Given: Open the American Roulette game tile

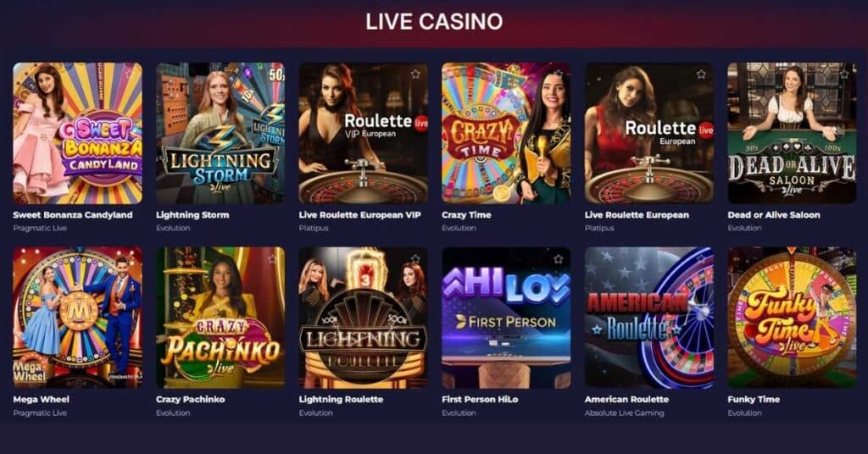Looking at the screenshot, I should click(648, 318).
